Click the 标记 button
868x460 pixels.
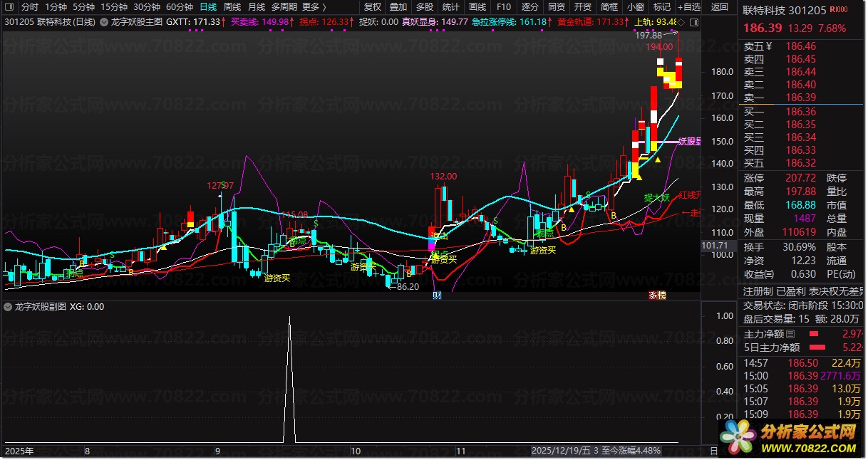coord(662,6)
